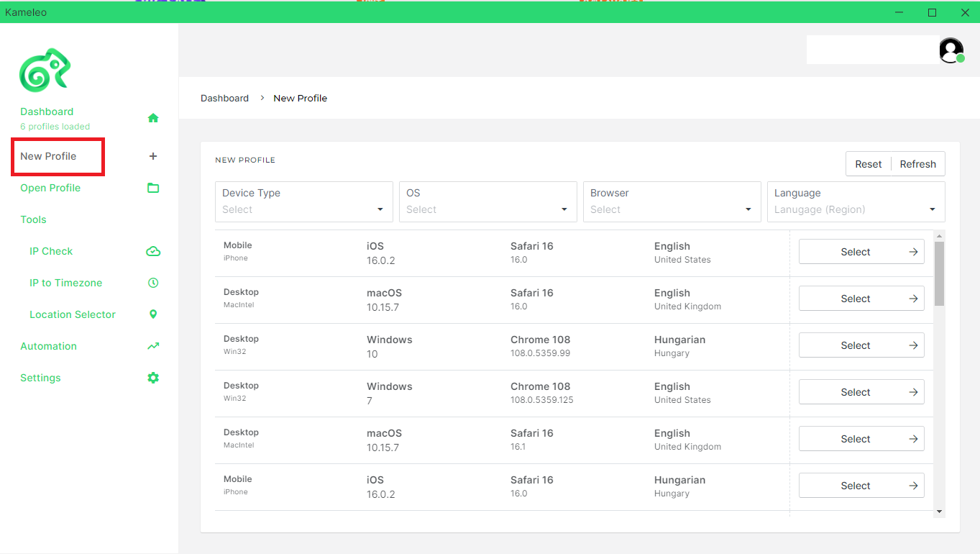The image size is (980, 554).
Task: Click the IP Check cloud icon
Action: click(x=153, y=251)
